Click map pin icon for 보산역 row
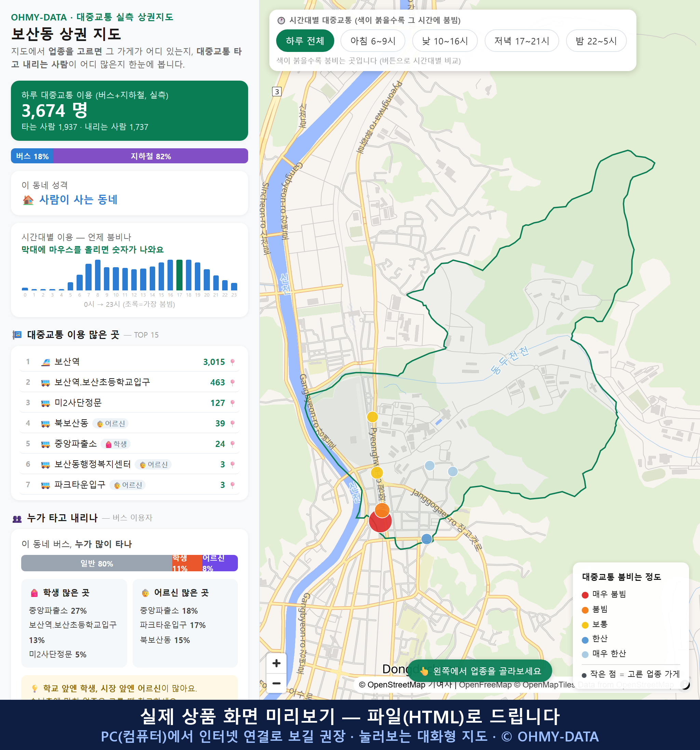 pyautogui.click(x=232, y=362)
